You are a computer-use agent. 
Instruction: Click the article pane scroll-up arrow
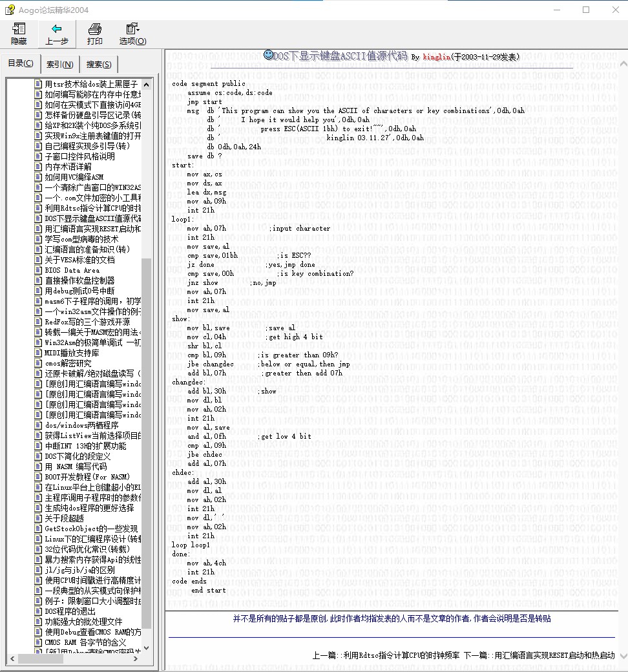pyautogui.click(x=623, y=64)
